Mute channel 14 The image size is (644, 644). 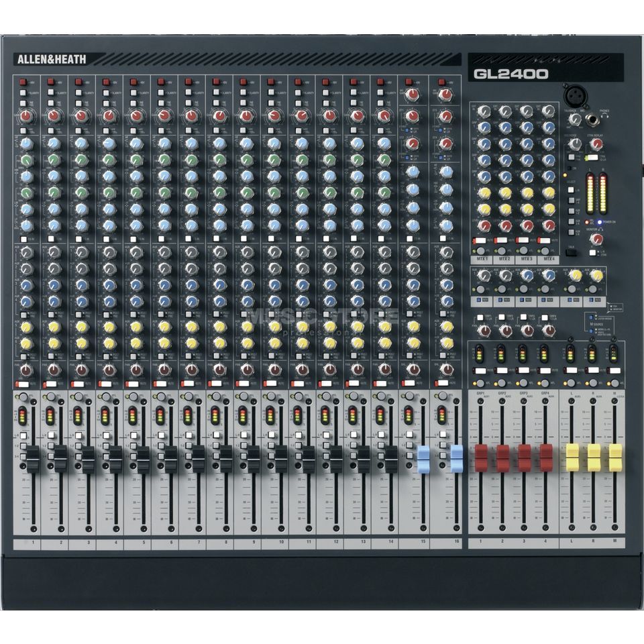(x=380, y=384)
